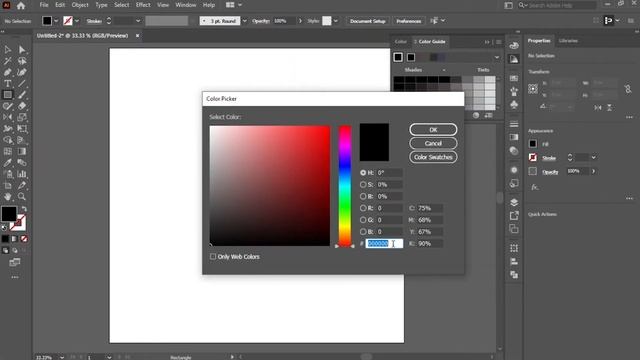
Task: Select the H hue radio button
Action: (363, 173)
